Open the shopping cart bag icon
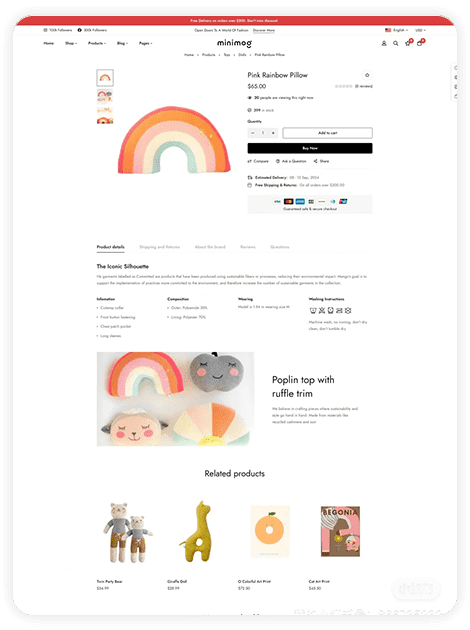This screenshot has height=630, width=470. coord(420,43)
